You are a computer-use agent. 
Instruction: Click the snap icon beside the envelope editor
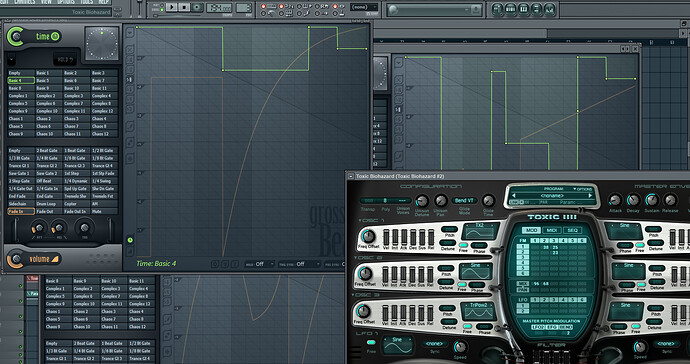tap(129, 80)
